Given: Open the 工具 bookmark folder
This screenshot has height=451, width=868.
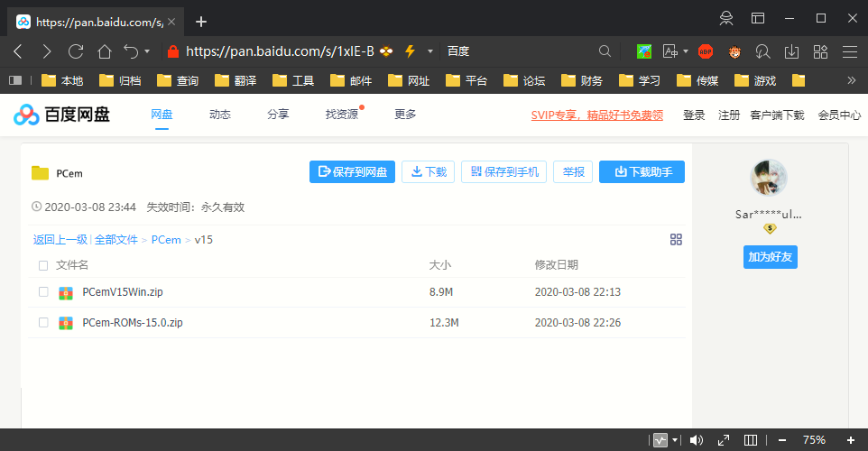Looking at the screenshot, I should click(293, 81).
